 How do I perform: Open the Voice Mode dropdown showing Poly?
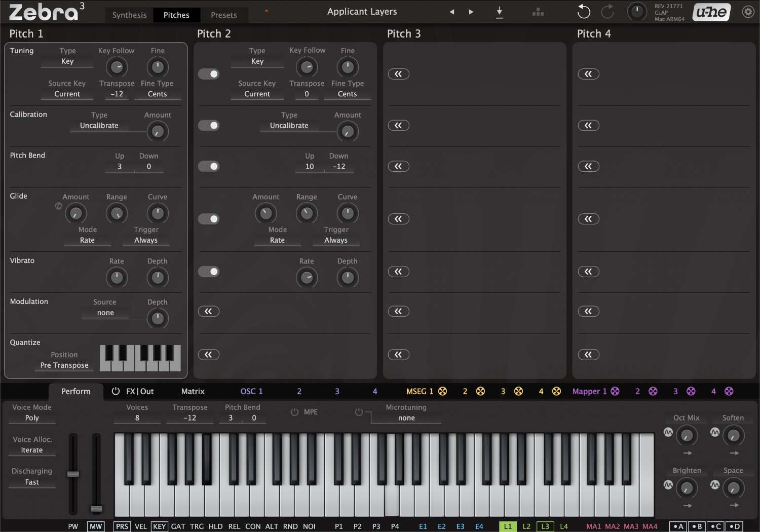coord(31,417)
